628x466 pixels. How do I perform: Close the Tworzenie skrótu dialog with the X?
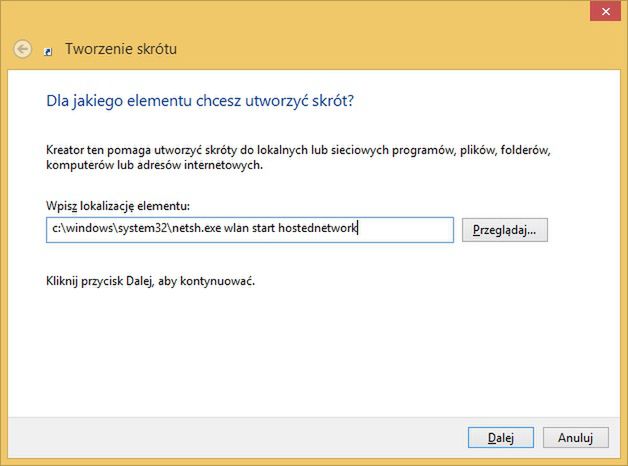click(605, 12)
